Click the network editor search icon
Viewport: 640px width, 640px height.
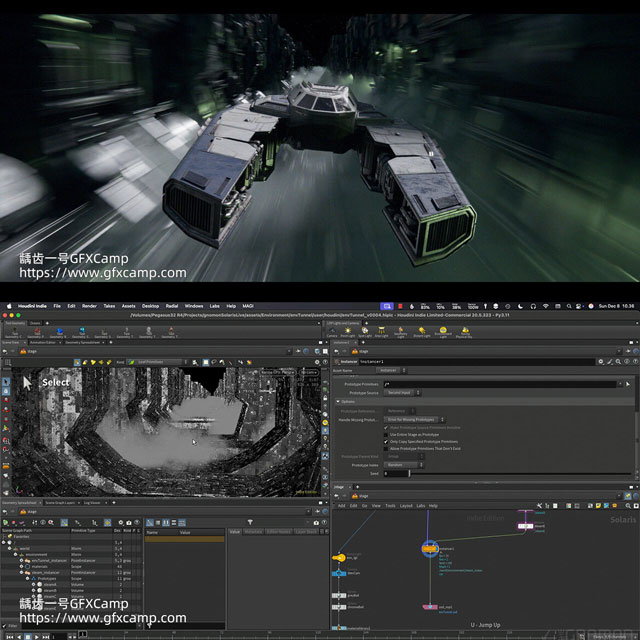click(x=628, y=506)
